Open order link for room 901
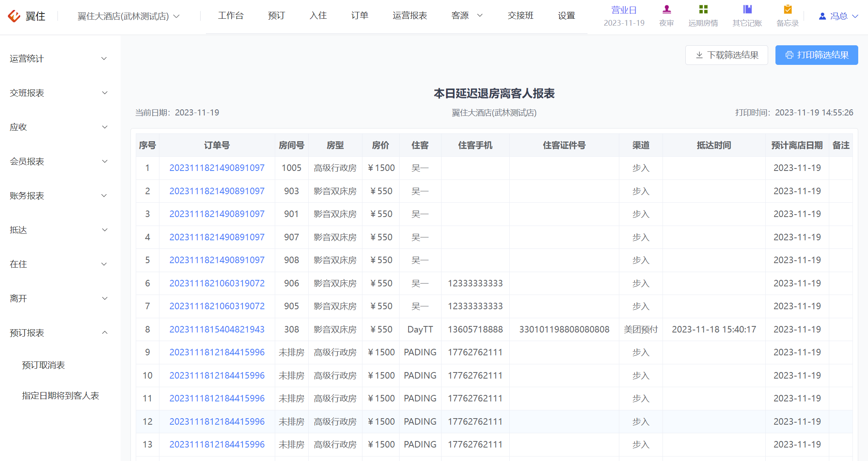The width and height of the screenshot is (868, 461). [217, 214]
